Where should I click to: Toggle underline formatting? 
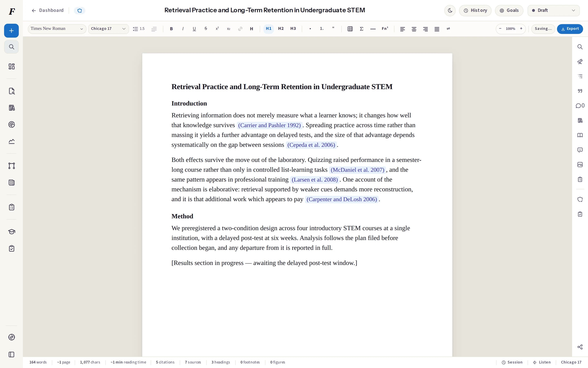[x=194, y=29]
